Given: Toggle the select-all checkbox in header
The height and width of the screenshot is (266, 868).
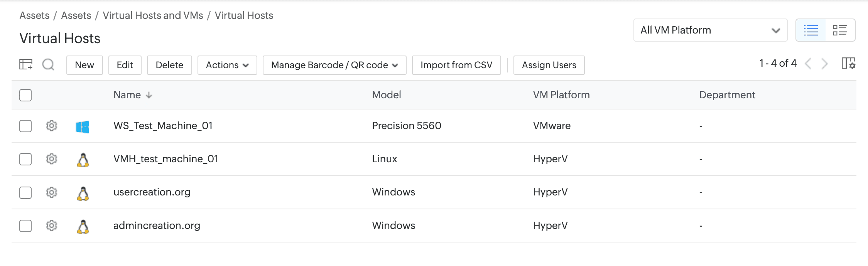Looking at the screenshot, I should pos(25,95).
